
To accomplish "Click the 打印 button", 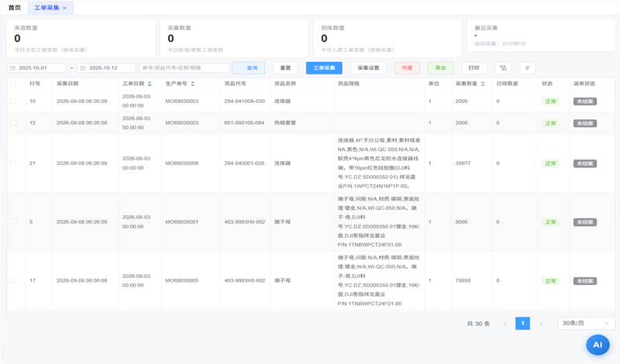I will coord(474,68).
